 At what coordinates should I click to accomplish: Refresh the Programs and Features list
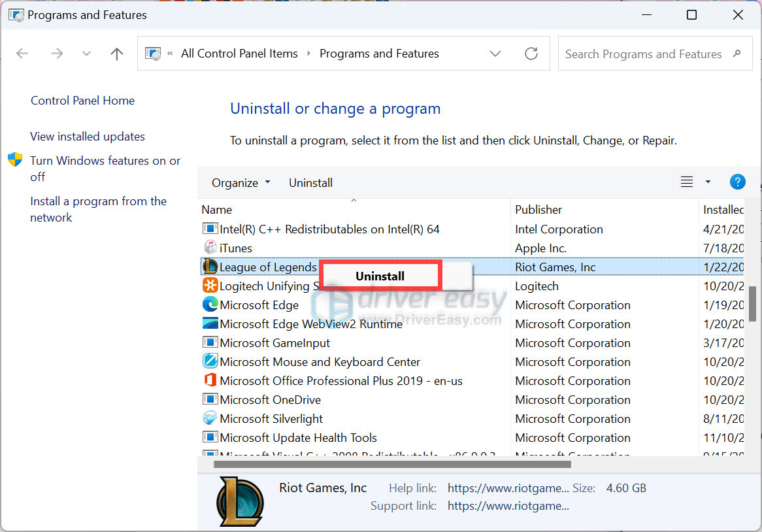pyautogui.click(x=531, y=54)
